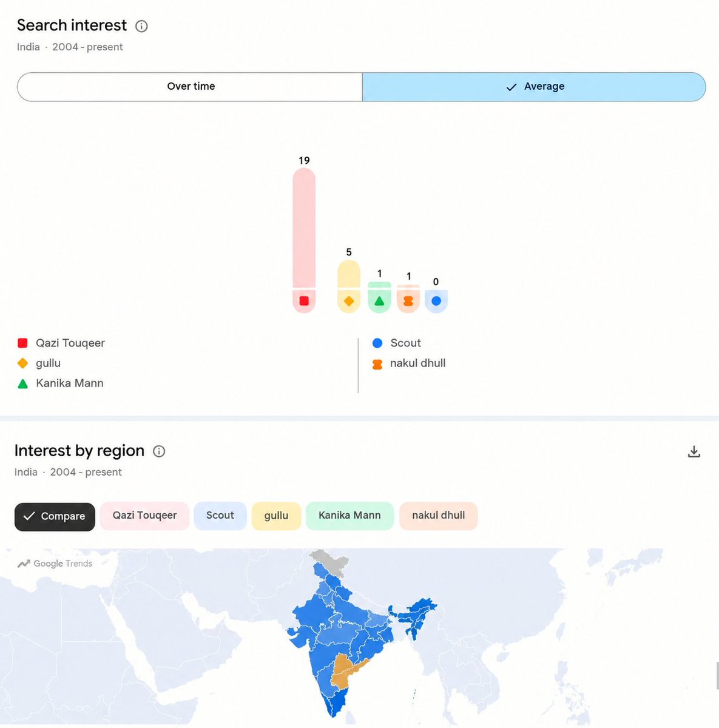Click the blue circle legend icon for Scout
Image resolution: width=719 pixels, height=728 pixels.
(x=377, y=343)
